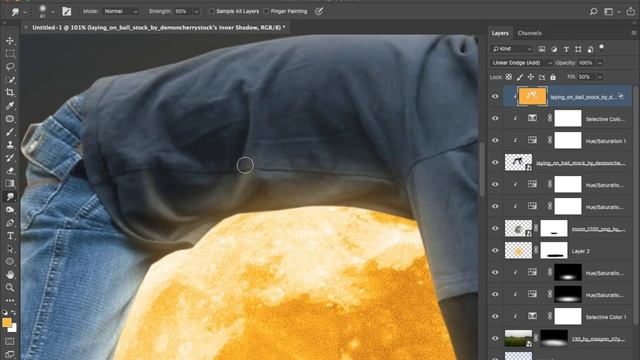Open the Strength slider dropdown
640x360 pixels.
(197, 11)
